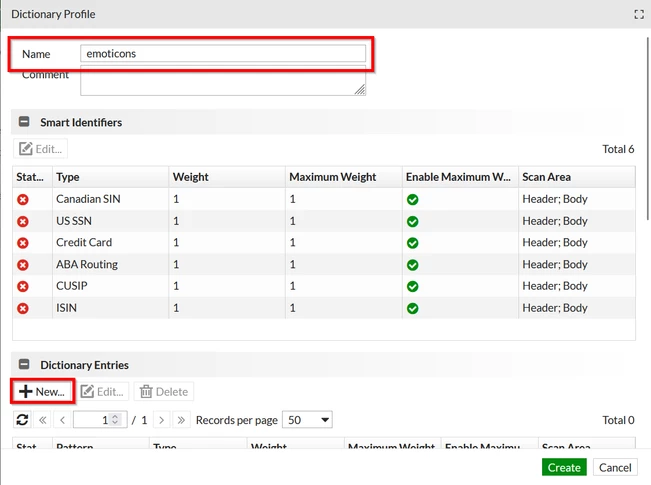Sort by the Weight column header
This screenshot has width=651, height=485.
[227, 177]
